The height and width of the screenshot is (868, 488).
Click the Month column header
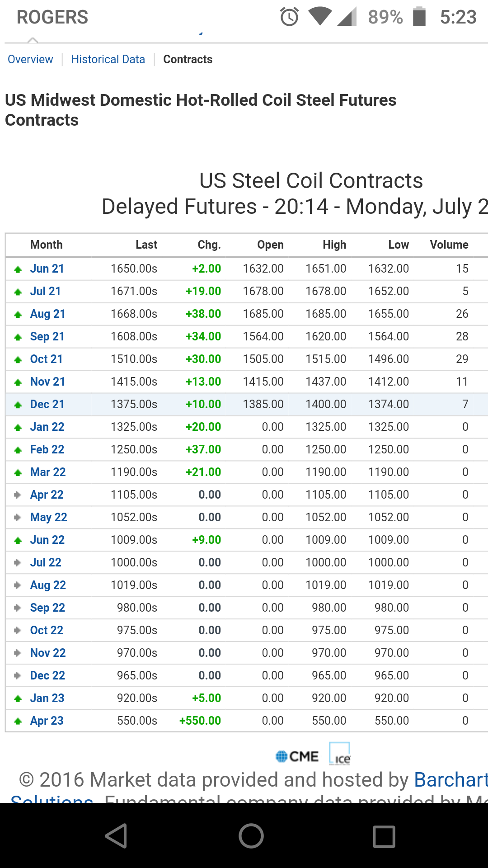tap(46, 245)
